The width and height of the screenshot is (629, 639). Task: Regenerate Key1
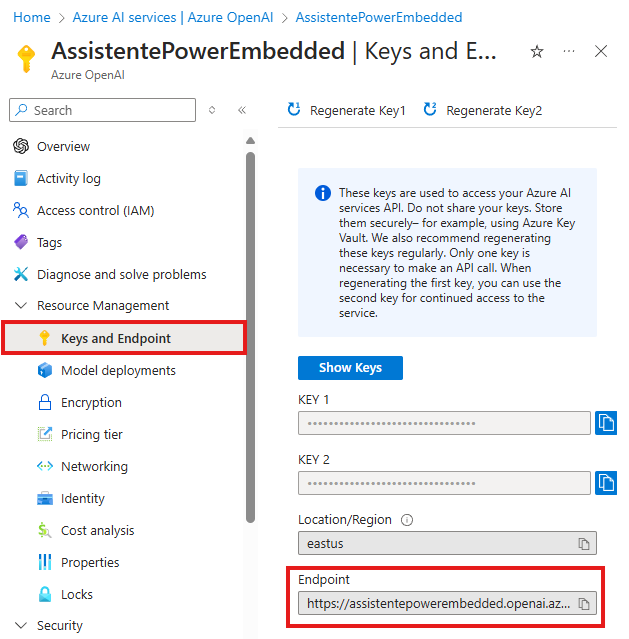[346, 110]
